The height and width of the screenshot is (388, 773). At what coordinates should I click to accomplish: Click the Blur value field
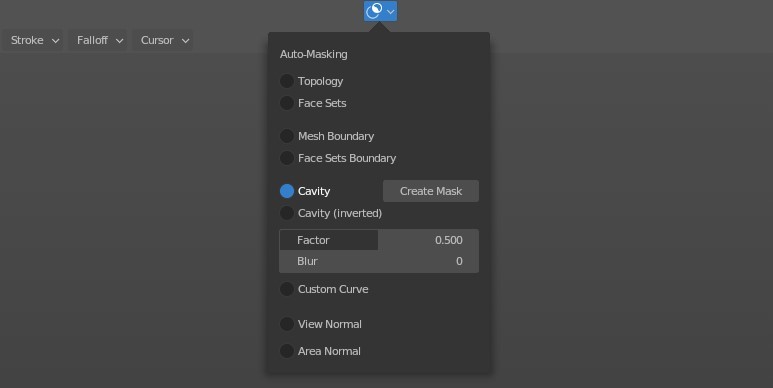coord(379,261)
